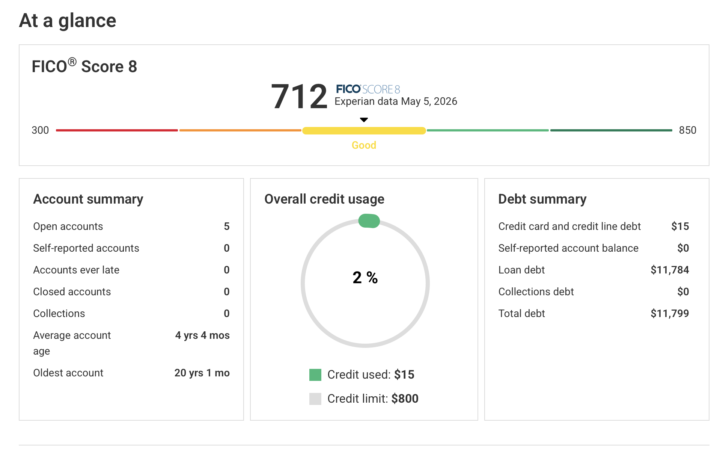Click the At a glance heading
Viewport: 720px width, 450px height.
(68, 21)
